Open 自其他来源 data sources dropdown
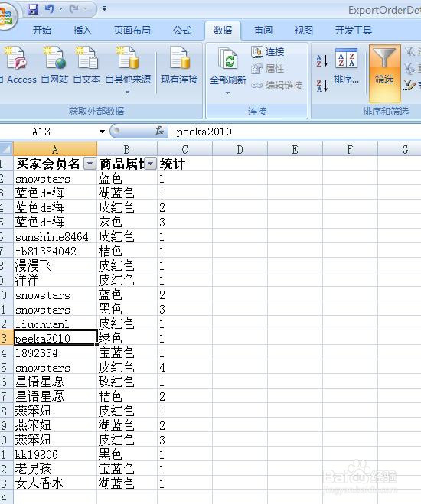Viewport: 421px width, 504px height. [x=128, y=70]
